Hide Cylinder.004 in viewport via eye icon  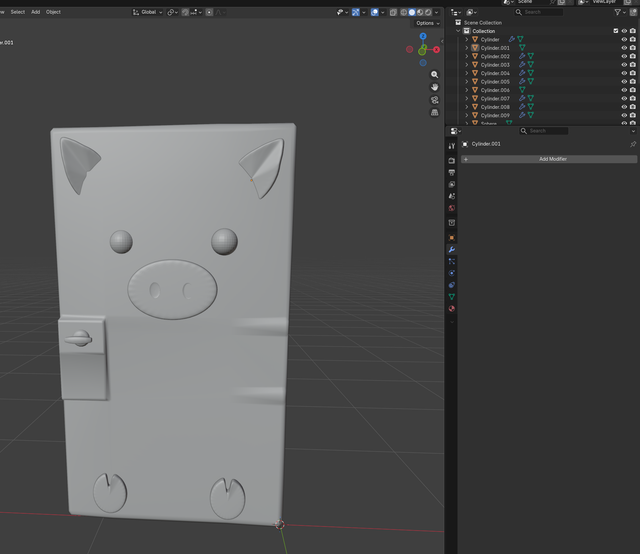point(624,73)
